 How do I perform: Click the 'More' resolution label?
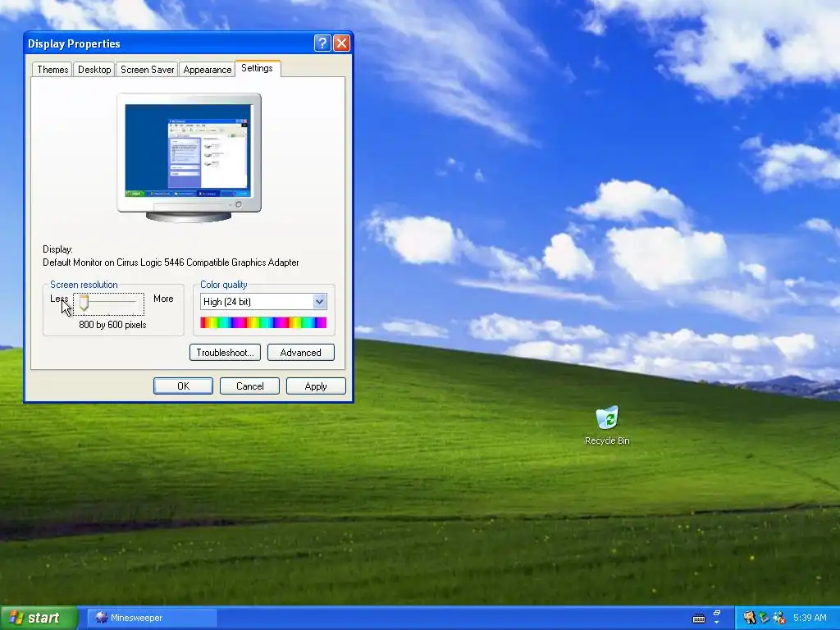(x=163, y=299)
